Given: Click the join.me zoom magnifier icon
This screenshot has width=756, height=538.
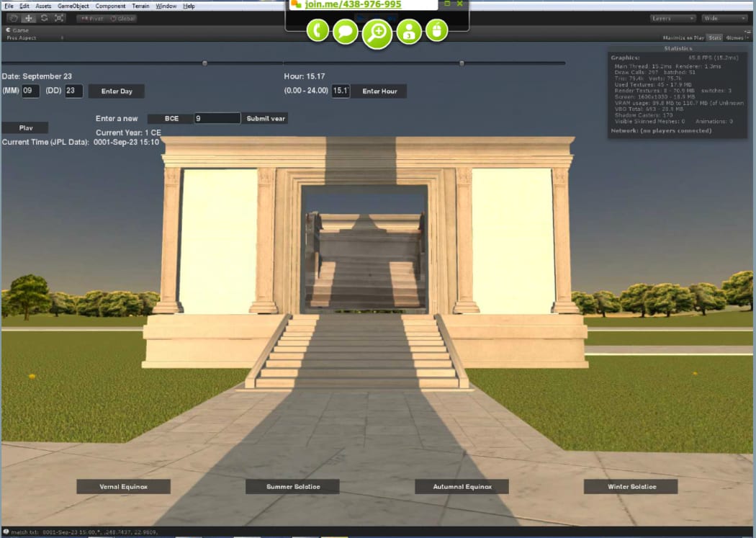Looking at the screenshot, I should tap(377, 33).
